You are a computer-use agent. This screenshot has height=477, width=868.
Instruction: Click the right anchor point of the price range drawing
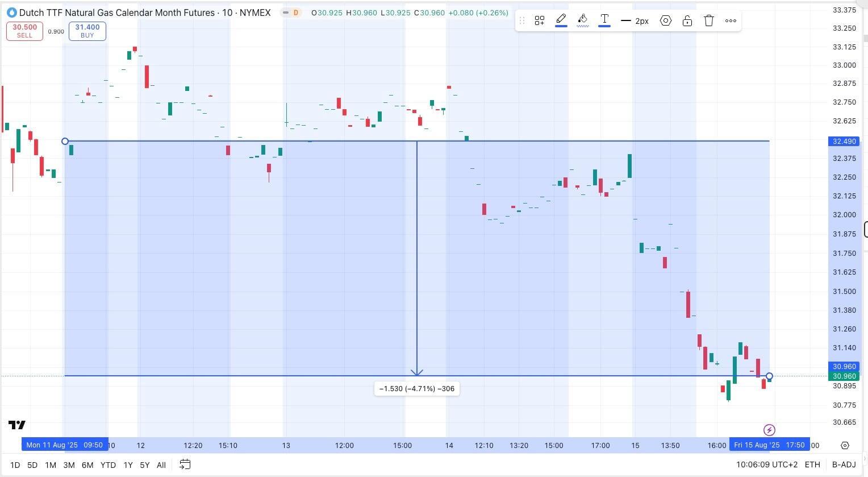[769, 376]
